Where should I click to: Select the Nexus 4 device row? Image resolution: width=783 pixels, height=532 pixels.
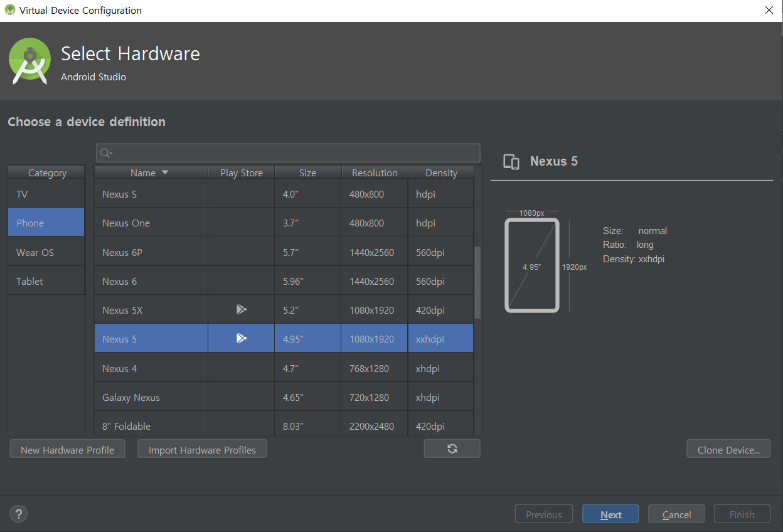[x=284, y=368]
